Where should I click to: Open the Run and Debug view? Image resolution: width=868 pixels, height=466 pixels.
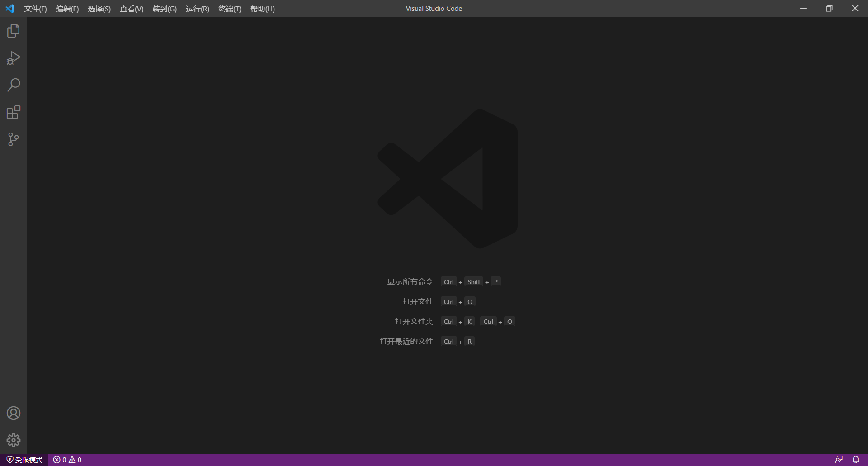14,58
